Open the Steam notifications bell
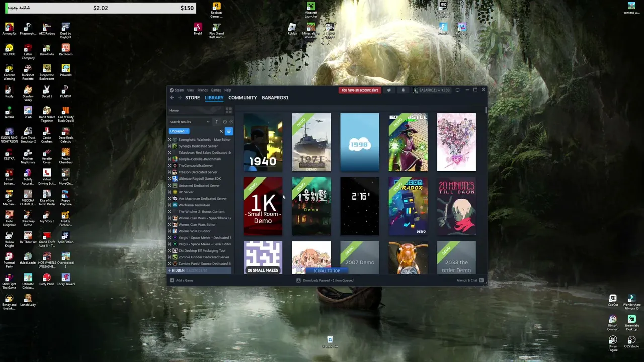The image size is (644, 362). 403,90
